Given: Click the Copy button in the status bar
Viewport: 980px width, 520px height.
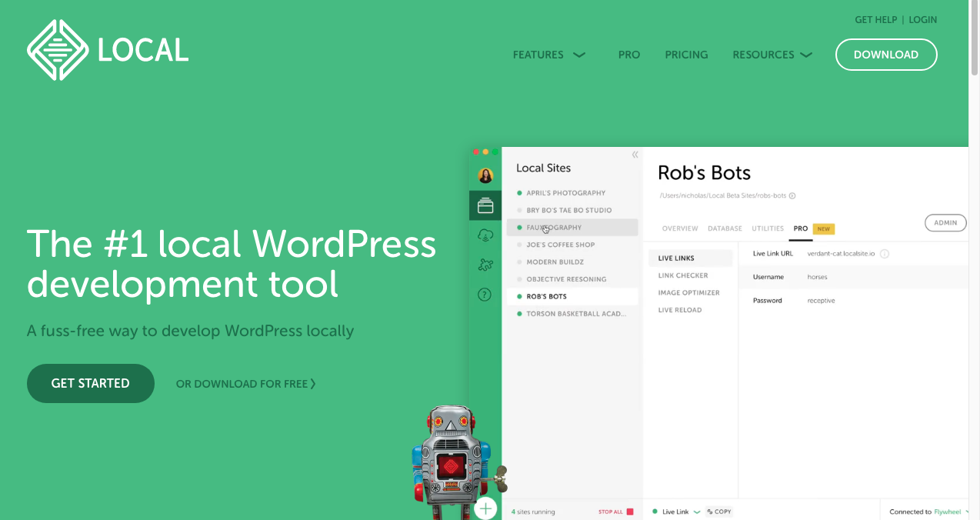Looking at the screenshot, I should click(719, 512).
